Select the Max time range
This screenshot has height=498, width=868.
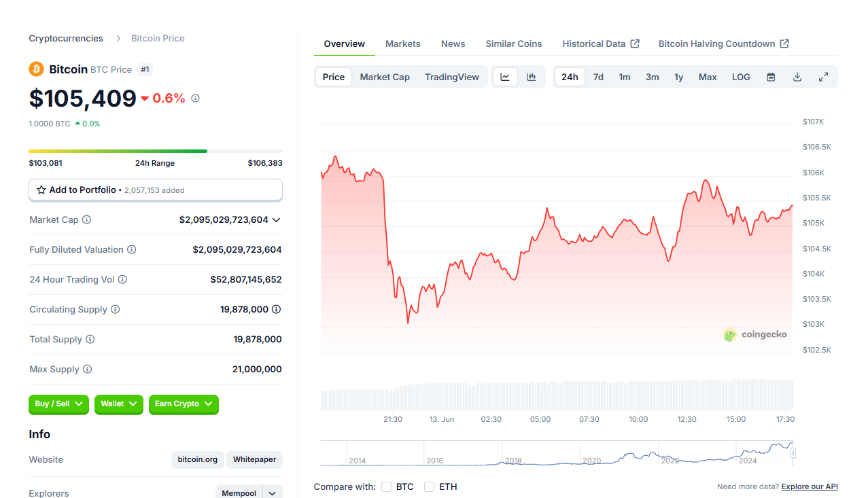click(x=708, y=77)
